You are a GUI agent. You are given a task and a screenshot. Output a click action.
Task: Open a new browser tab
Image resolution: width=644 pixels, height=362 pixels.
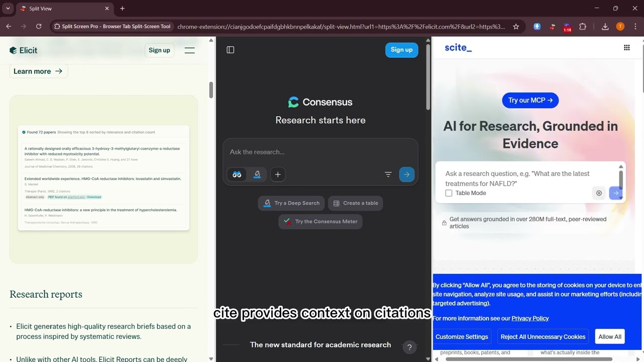coord(122,9)
